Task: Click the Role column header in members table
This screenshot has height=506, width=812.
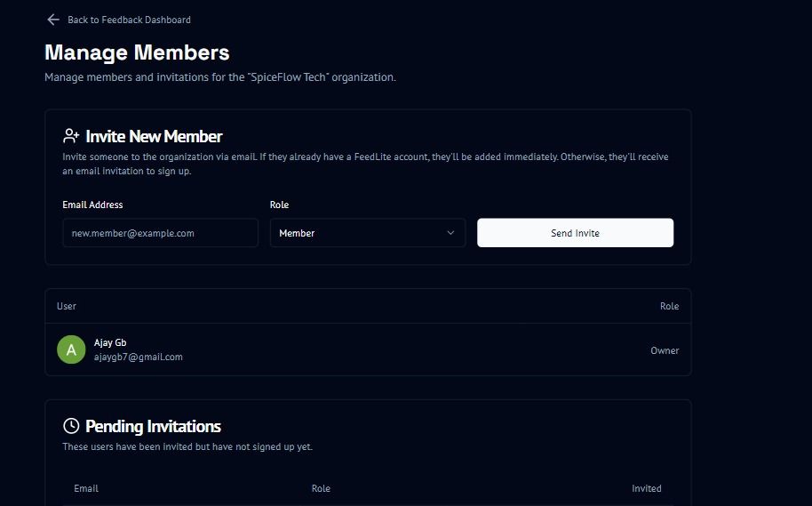Action: (669, 306)
